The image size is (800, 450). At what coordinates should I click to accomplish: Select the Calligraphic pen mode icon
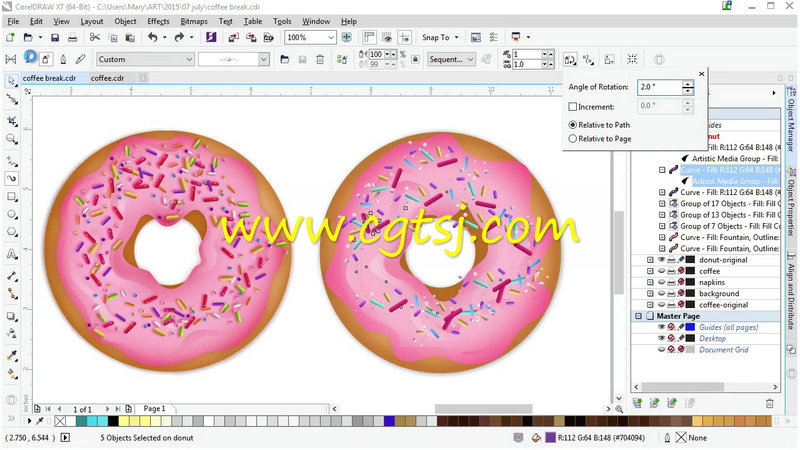pyautogui.click(x=63, y=59)
